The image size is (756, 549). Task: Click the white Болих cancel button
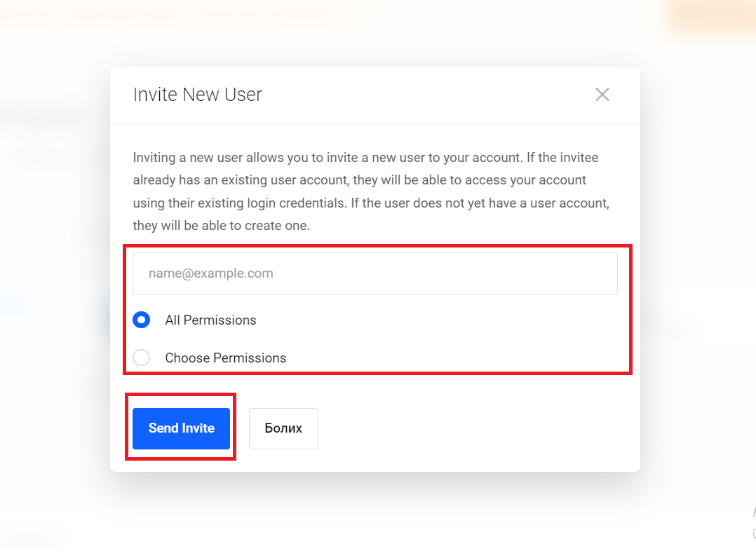(283, 428)
